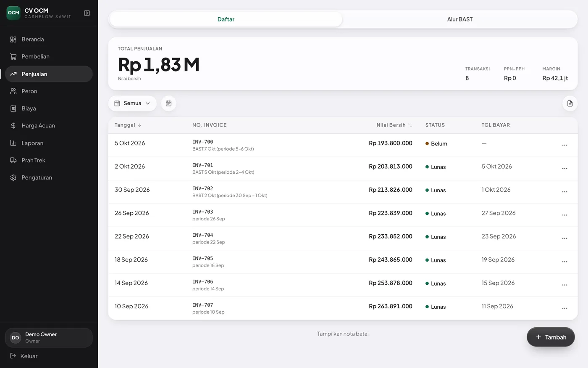
Task: Open more options for INV-700
Action: tap(564, 145)
